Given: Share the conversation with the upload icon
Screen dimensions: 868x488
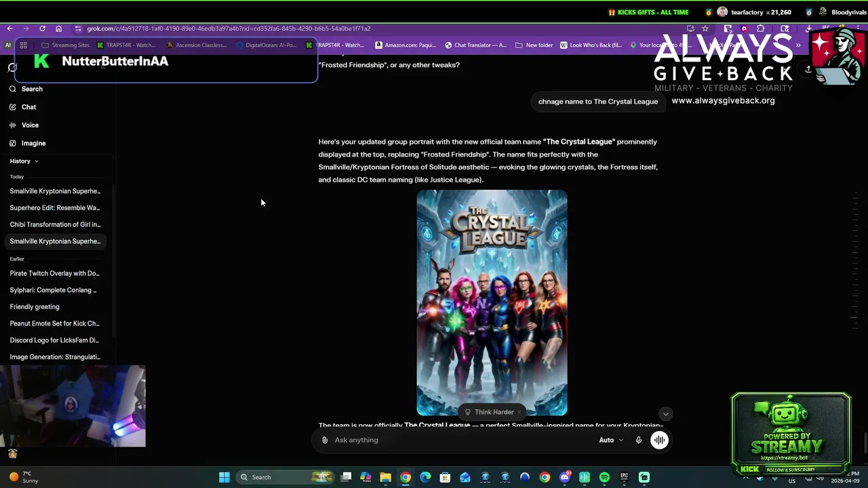Looking at the screenshot, I should pos(808,69).
